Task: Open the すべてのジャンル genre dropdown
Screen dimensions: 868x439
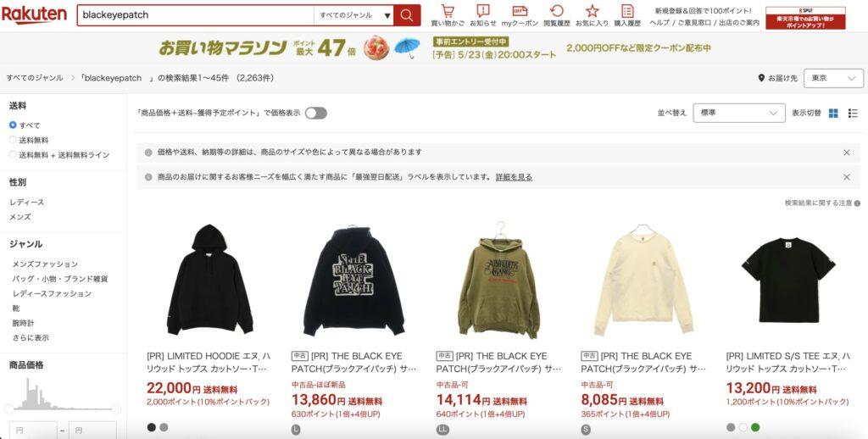Action: 353,15
